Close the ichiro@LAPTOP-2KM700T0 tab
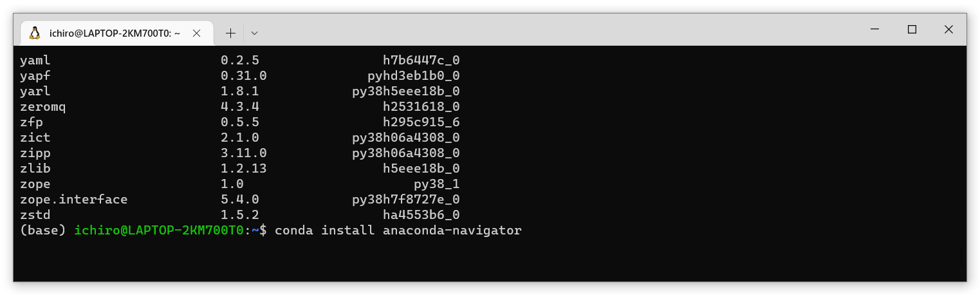This screenshot has height=295, width=980. click(x=197, y=33)
